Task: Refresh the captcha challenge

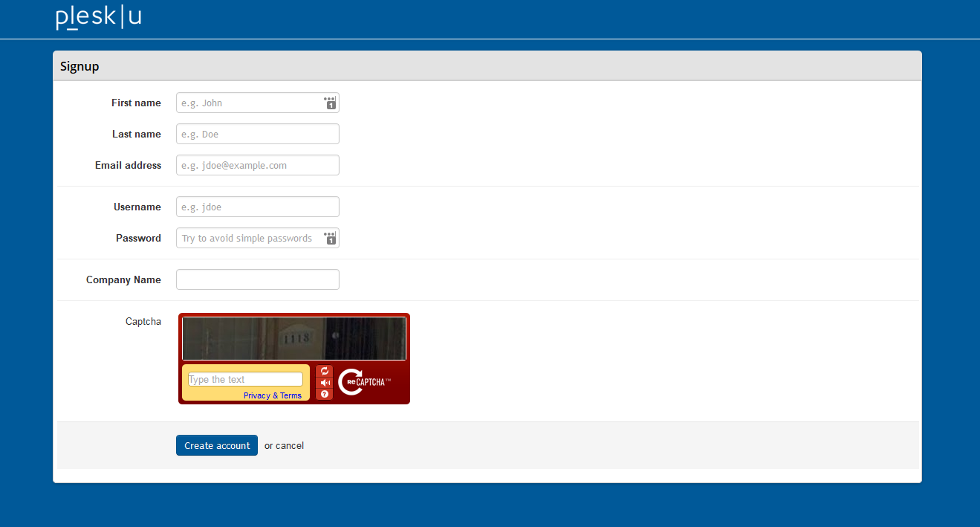Action: pyautogui.click(x=325, y=371)
